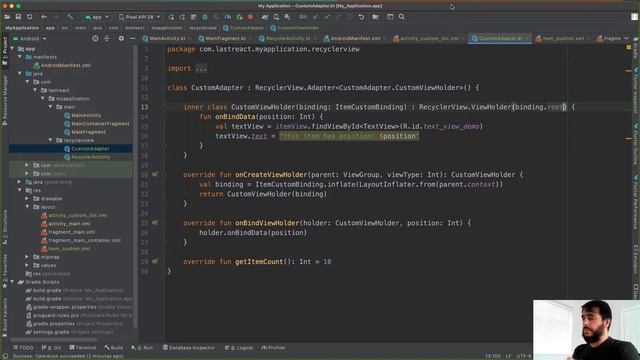Open the Database Inspector tool window
Image resolution: width=640 pixels, height=360 pixels.
pyautogui.click(x=189, y=348)
